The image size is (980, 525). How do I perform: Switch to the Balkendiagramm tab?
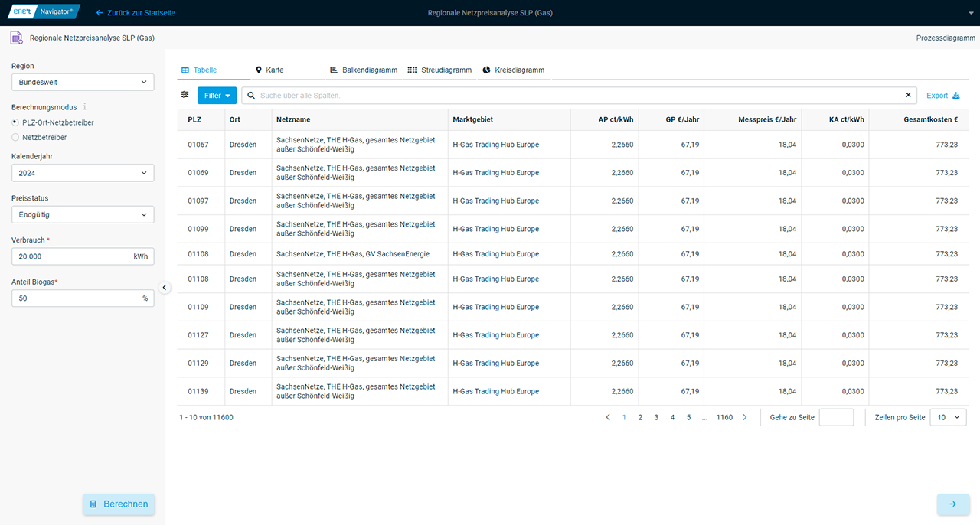pos(364,70)
